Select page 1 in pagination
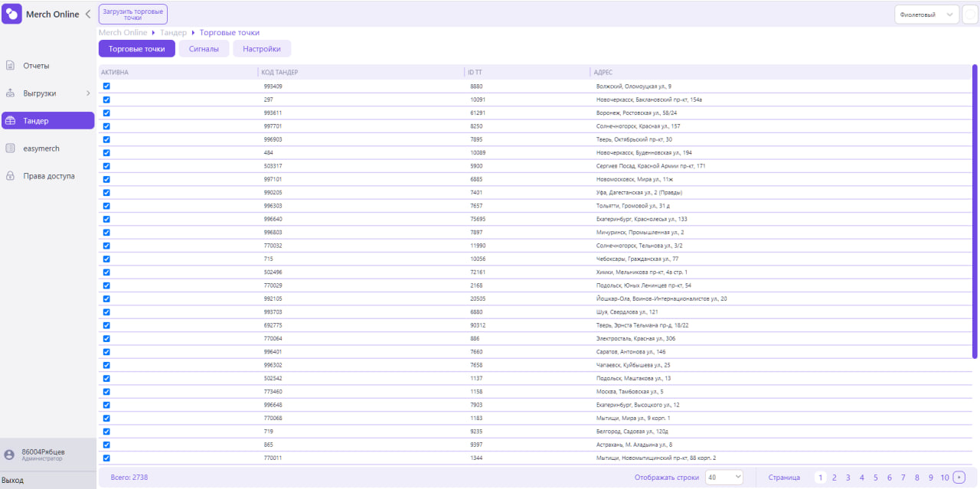980x489 pixels. coord(821,478)
